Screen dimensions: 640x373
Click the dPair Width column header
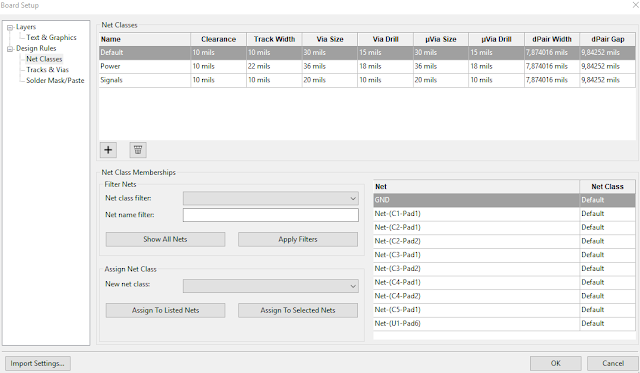552,39
